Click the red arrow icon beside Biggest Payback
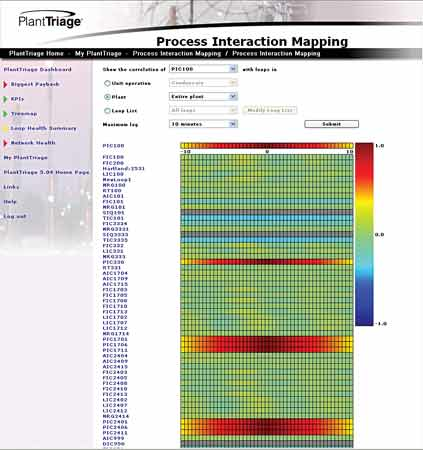Viewport: 423px width, 450px height. pos(5,85)
